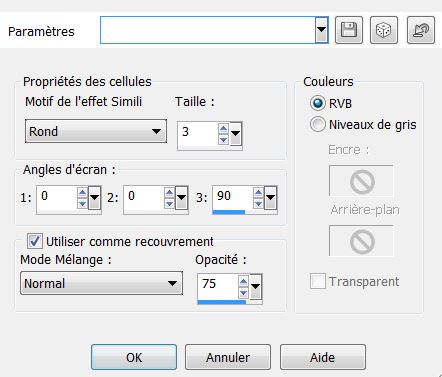Click the randomize parameters dice icon
This screenshot has width=442, height=377.
click(384, 30)
